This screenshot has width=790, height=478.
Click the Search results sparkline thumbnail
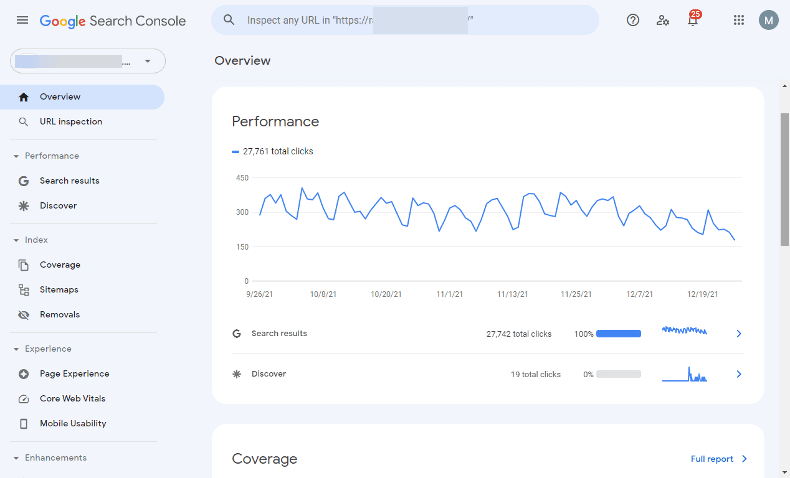pyautogui.click(x=684, y=330)
